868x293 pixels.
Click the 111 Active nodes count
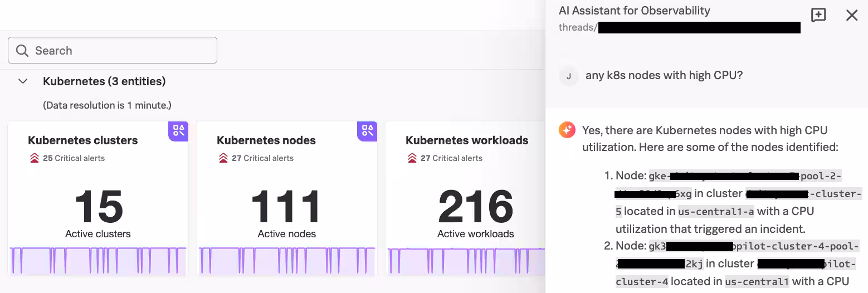tap(286, 206)
